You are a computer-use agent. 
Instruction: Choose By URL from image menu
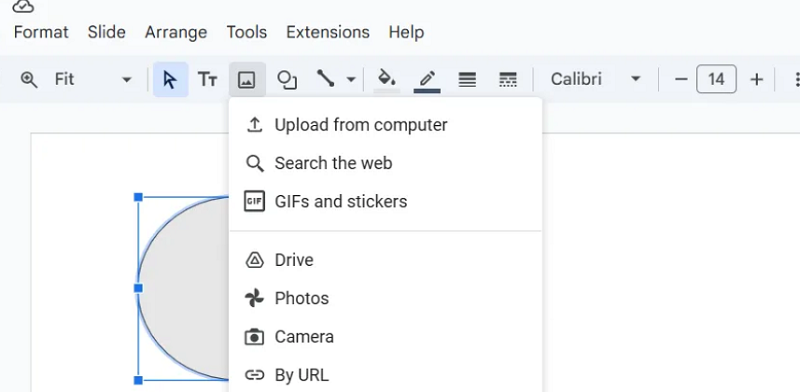[x=386, y=375]
